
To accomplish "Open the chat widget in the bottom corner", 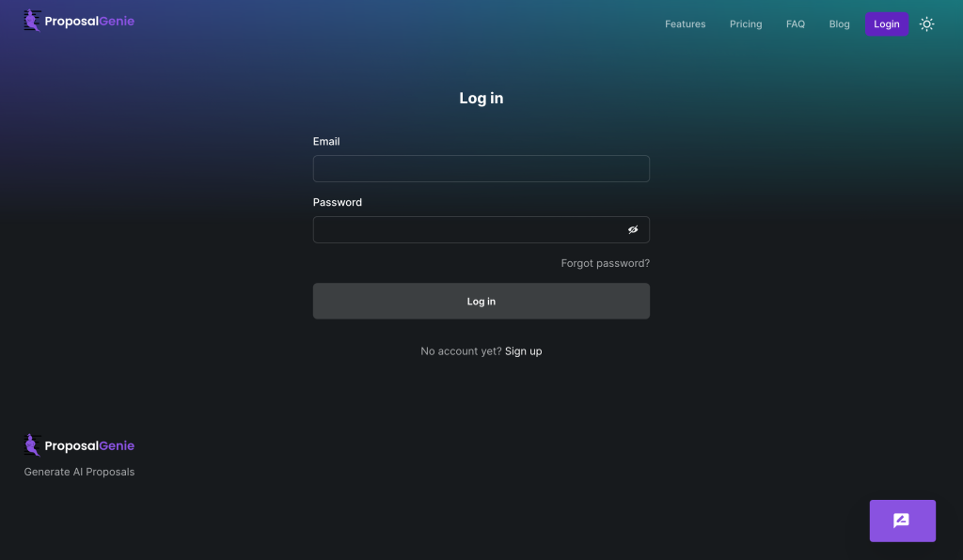I will (902, 521).
